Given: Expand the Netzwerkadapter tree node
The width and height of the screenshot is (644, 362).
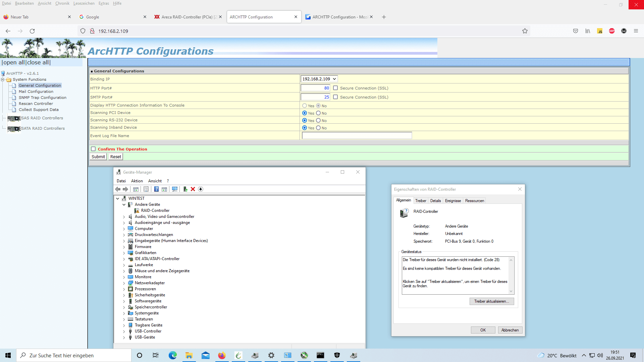Looking at the screenshot, I should pos(124,283).
